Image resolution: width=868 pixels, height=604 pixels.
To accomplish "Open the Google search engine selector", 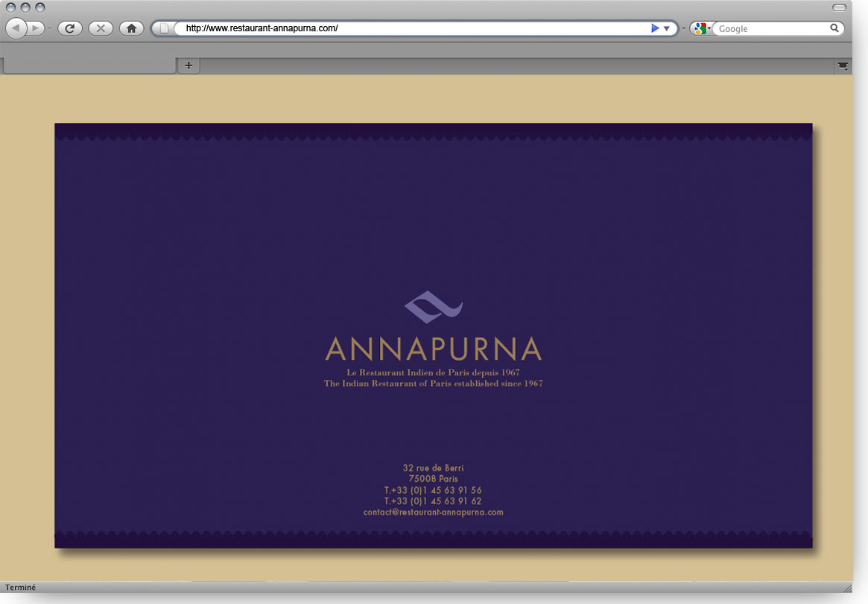I will tap(701, 29).
